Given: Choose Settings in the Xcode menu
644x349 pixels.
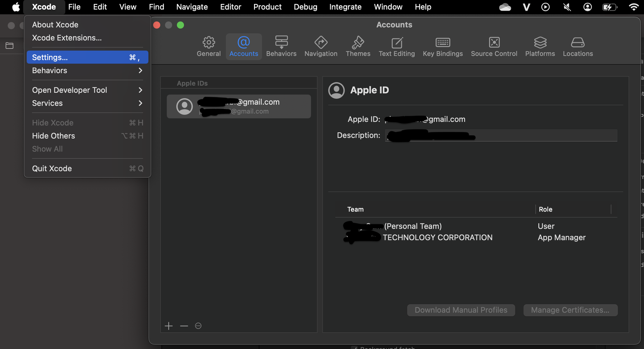Looking at the screenshot, I should [x=87, y=57].
